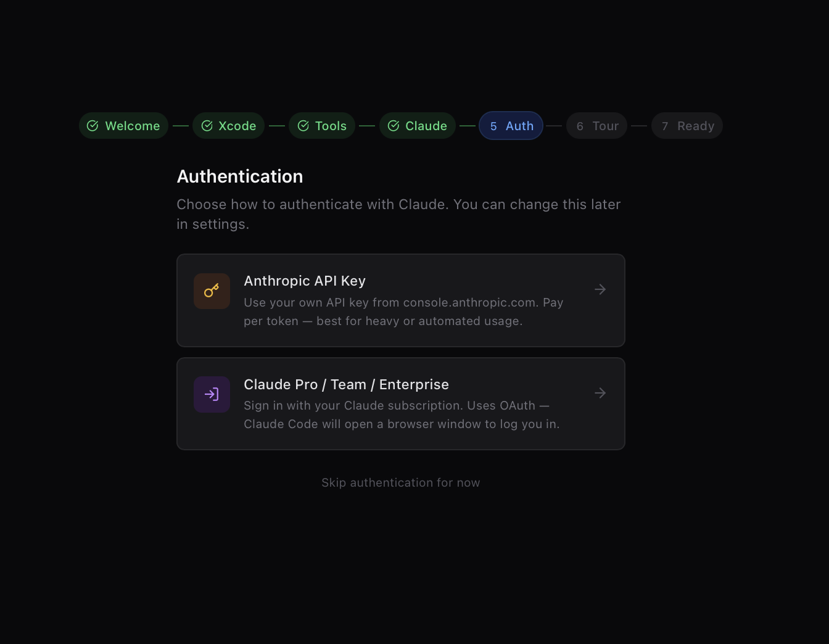
Task: Advance to step 7 Ready in the progress bar
Action: (687, 125)
